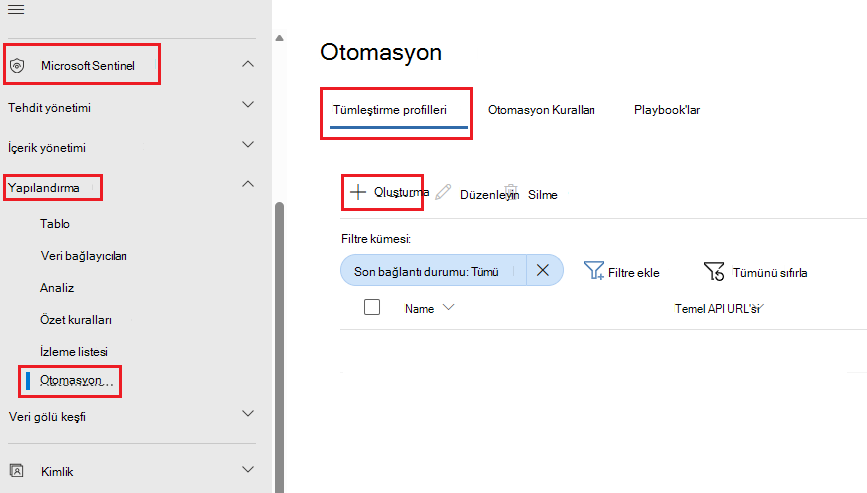Click the Veri gölü keşfi label

pos(47,417)
